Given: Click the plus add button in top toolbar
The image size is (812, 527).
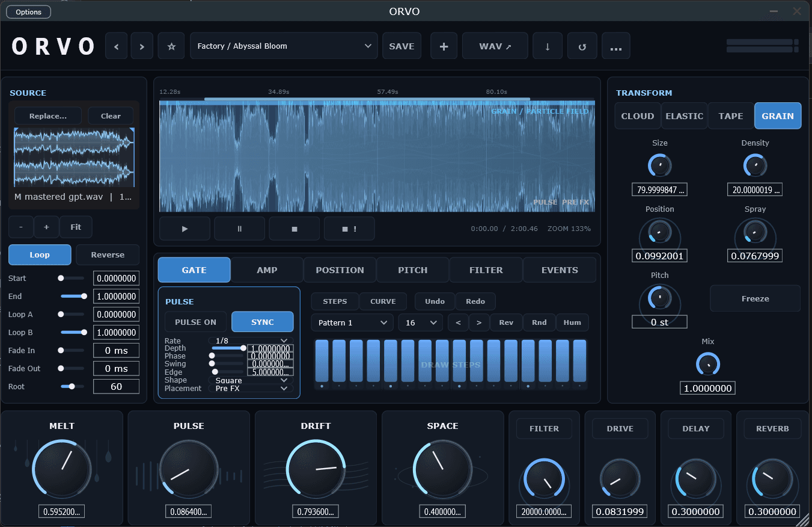Looking at the screenshot, I should tap(444, 46).
